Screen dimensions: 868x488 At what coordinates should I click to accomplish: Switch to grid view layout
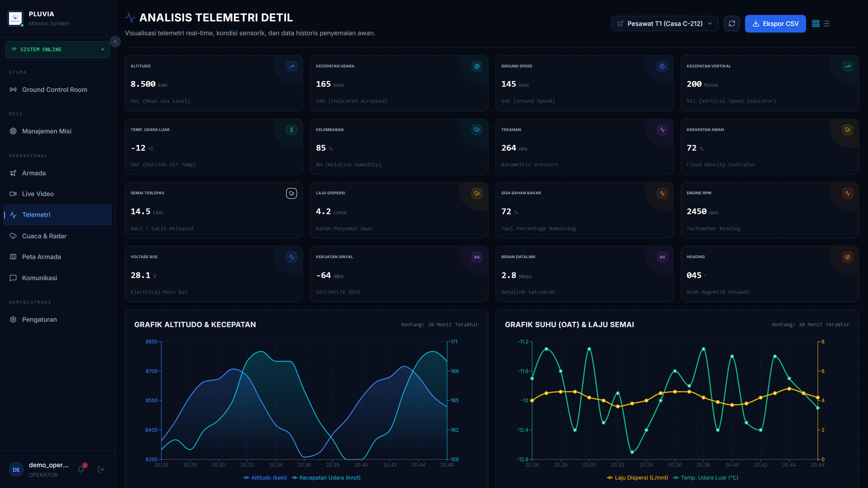[x=816, y=23]
